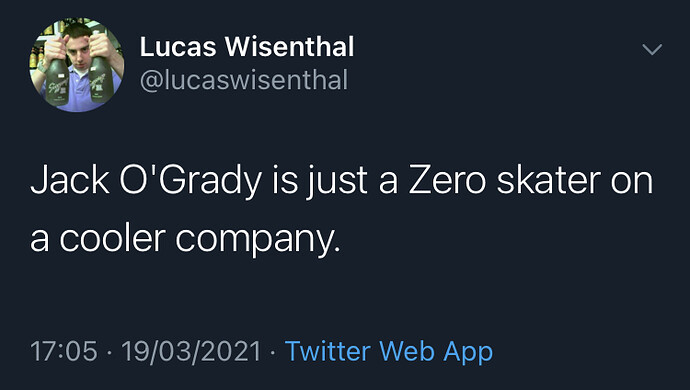This screenshot has height=390, width=690.
Task: Visit the @lucaswisenthal handle
Action: 244,80
